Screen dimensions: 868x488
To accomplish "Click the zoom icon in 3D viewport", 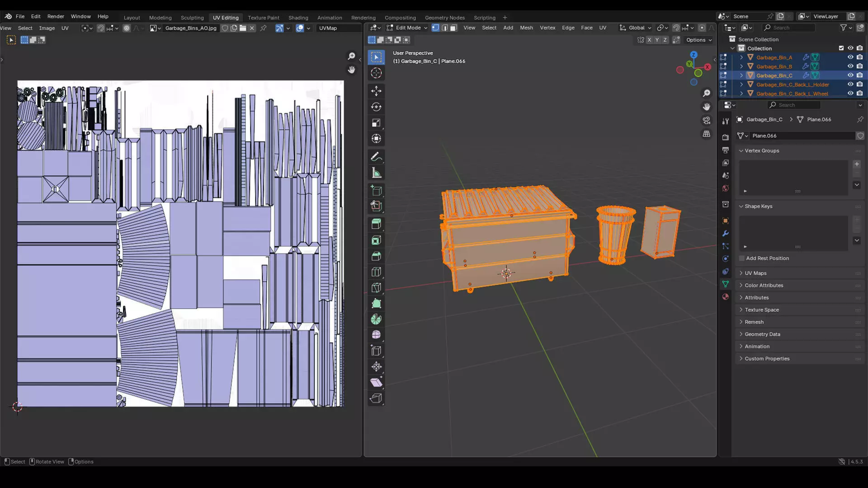I will pos(706,93).
